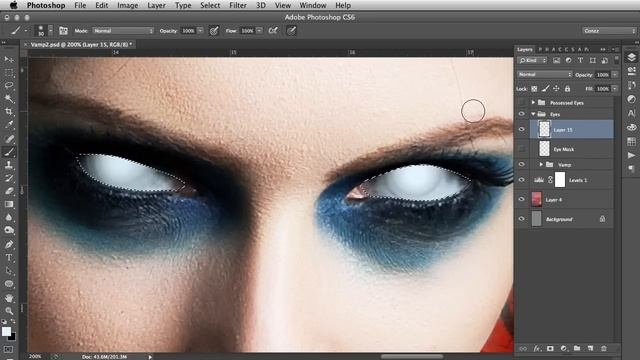Screen dimensions: 640x360
Task: Select the Clone Stamp tool
Action: (9, 165)
